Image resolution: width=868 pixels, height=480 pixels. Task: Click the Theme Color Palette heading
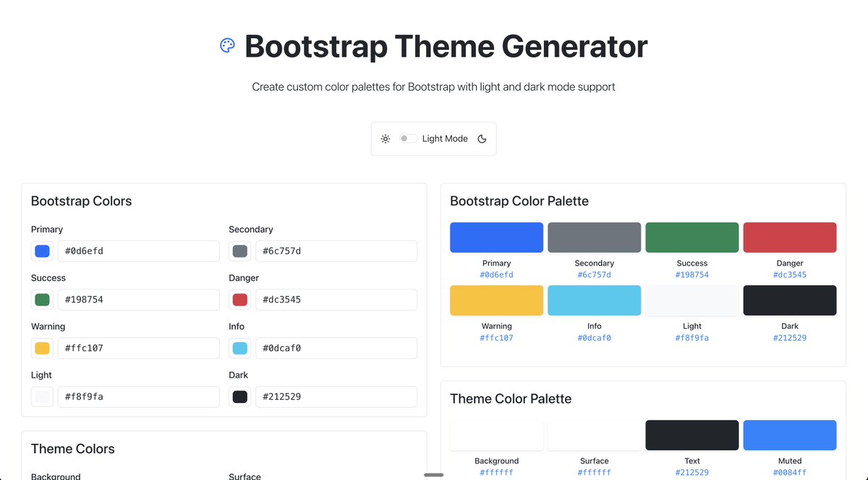tap(511, 399)
